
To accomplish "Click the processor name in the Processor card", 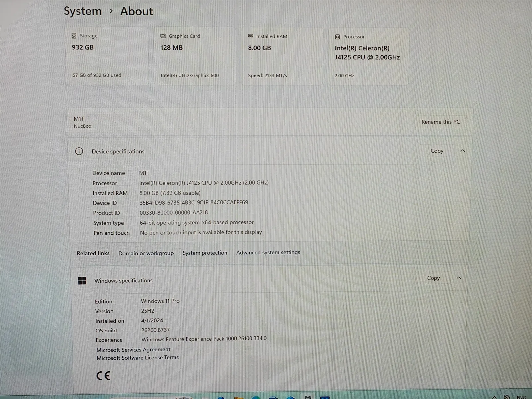I will click(367, 53).
